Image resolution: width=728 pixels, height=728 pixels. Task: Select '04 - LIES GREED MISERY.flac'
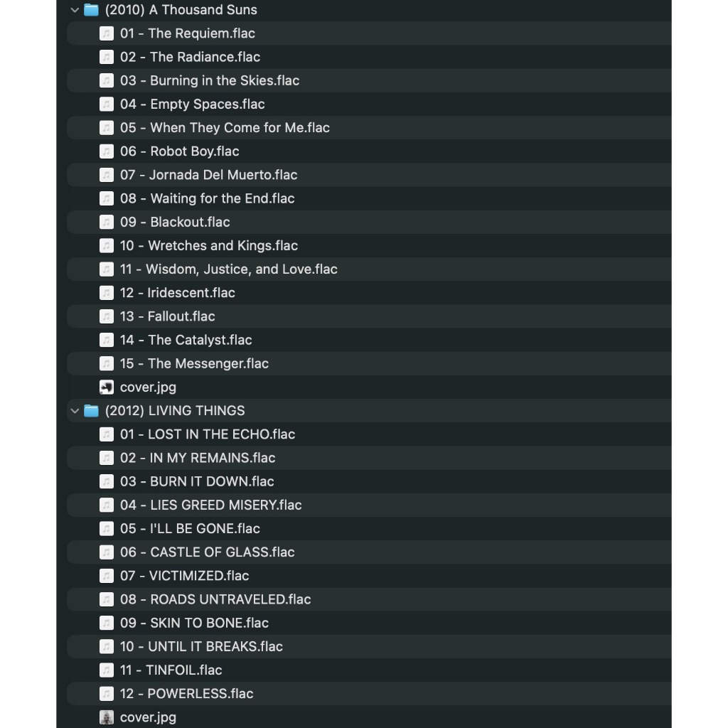click(x=210, y=505)
